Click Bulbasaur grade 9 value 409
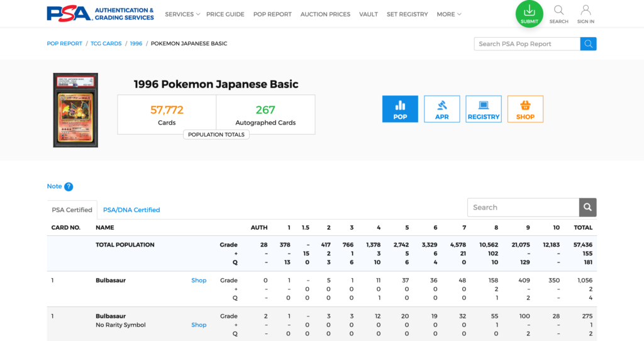This screenshot has width=644, height=341. (x=524, y=281)
